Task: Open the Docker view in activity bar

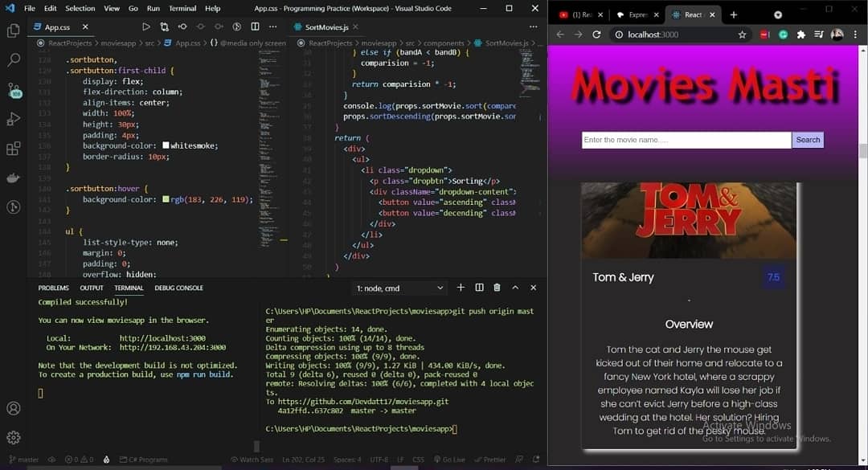Action: point(14,178)
